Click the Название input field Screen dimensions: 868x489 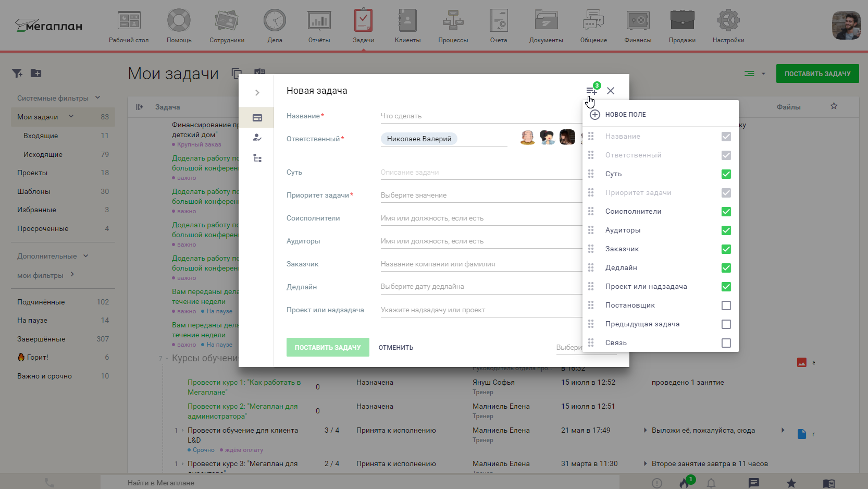[x=481, y=116]
